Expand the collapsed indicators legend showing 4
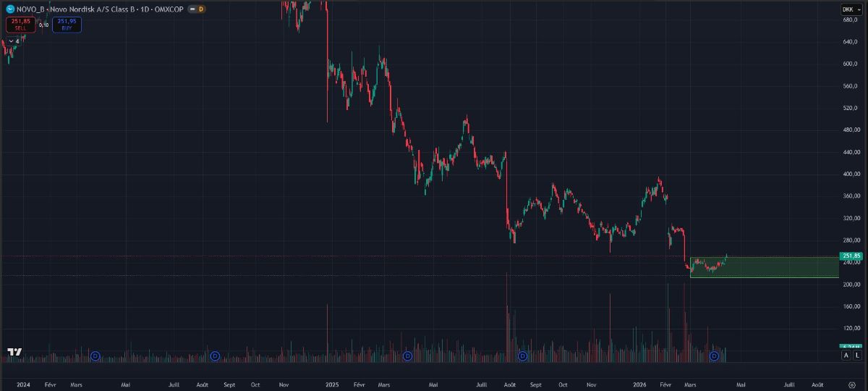The height and width of the screenshot is (391, 868). 14,41
